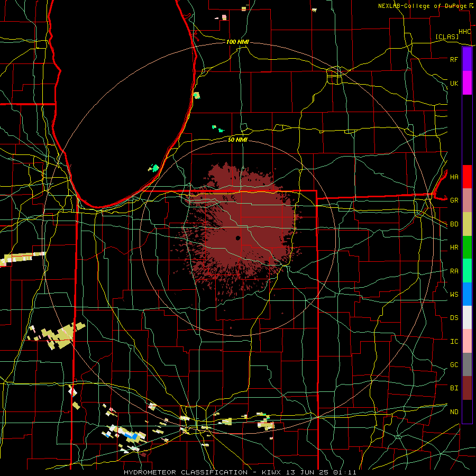This screenshot has height=476, width=476.
Task: Click the UK magenta legend swatch
Action: 467,83
